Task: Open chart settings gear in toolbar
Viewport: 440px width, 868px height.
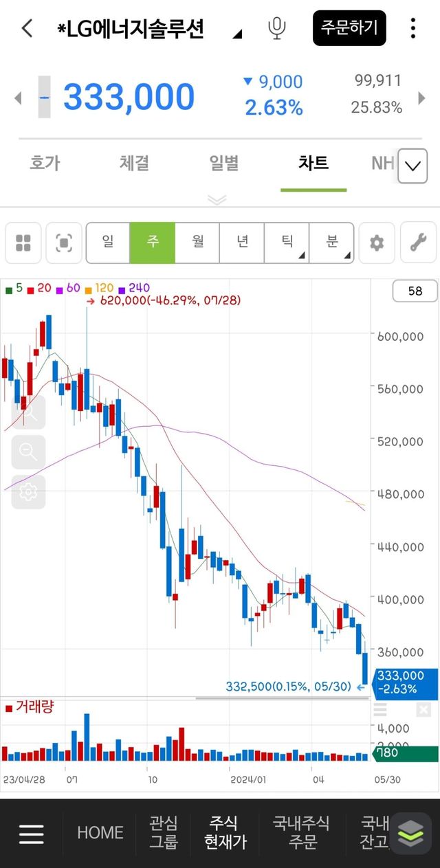Action: click(377, 243)
